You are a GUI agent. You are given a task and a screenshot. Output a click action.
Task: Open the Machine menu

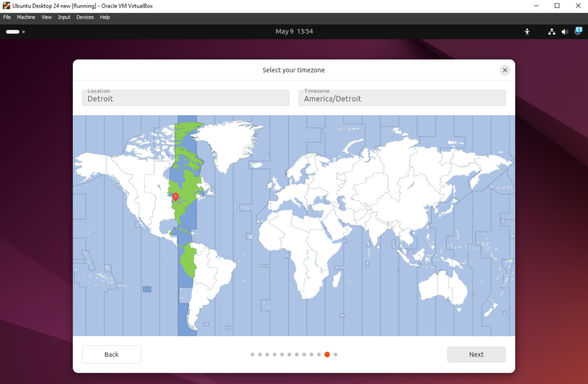(x=26, y=17)
